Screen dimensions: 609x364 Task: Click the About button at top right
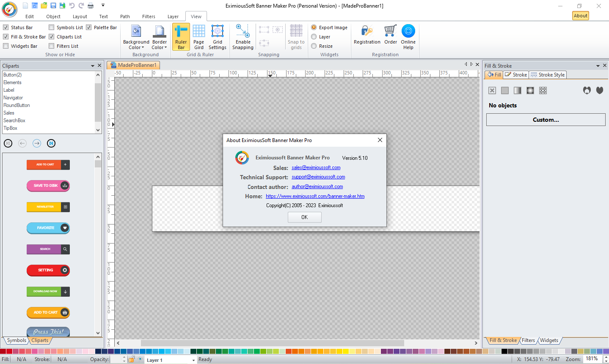(x=581, y=16)
